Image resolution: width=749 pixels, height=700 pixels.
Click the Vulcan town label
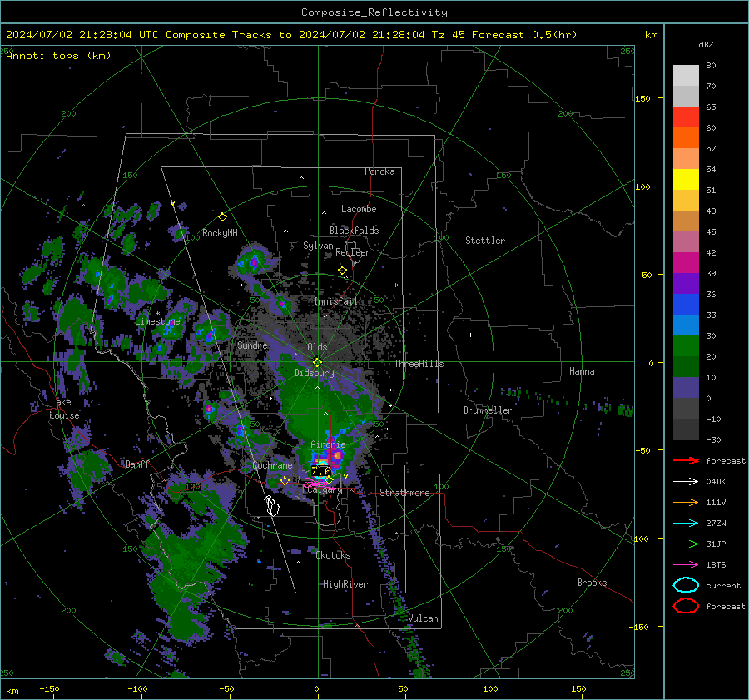coord(424,618)
